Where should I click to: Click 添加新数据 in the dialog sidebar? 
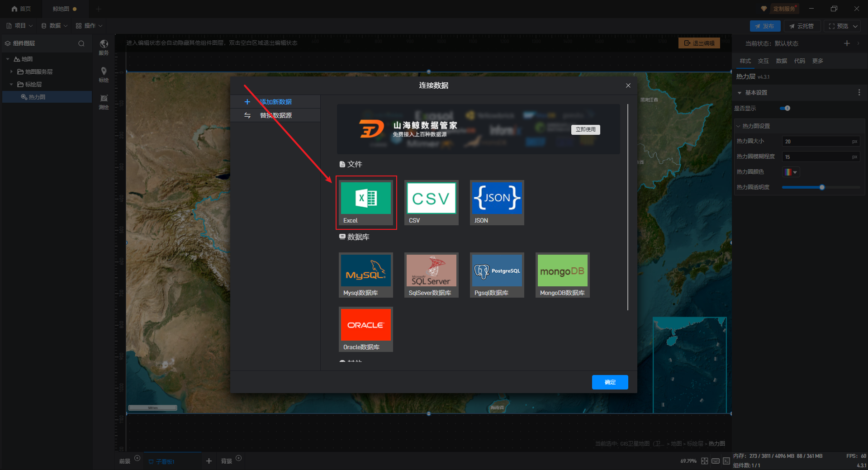(x=275, y=102)
